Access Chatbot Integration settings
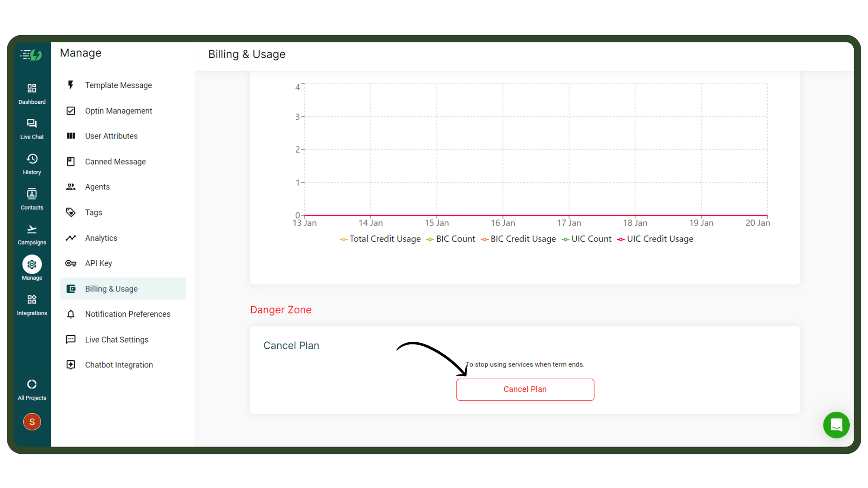This screenshot has width=868, height=488. 118,365
